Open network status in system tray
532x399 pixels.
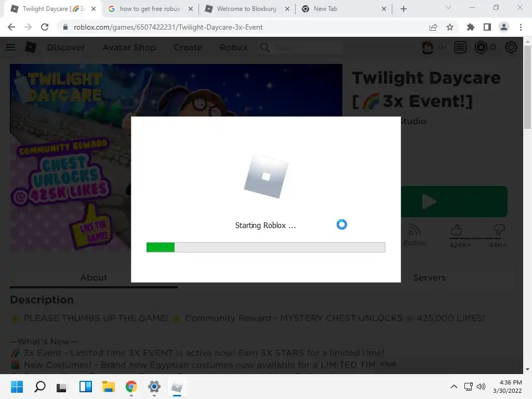(469, 387)
